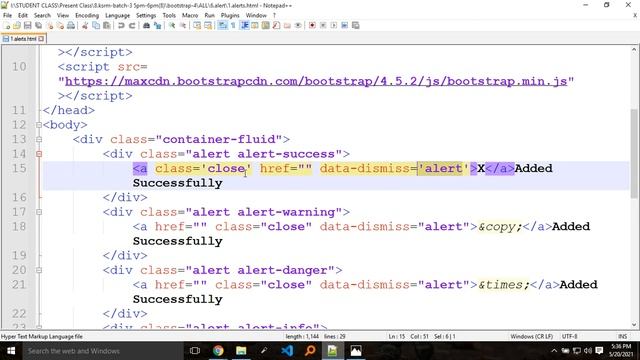Click the Save All toolbar icon
This screenshot has width=640, height=360.
[38, 25]
